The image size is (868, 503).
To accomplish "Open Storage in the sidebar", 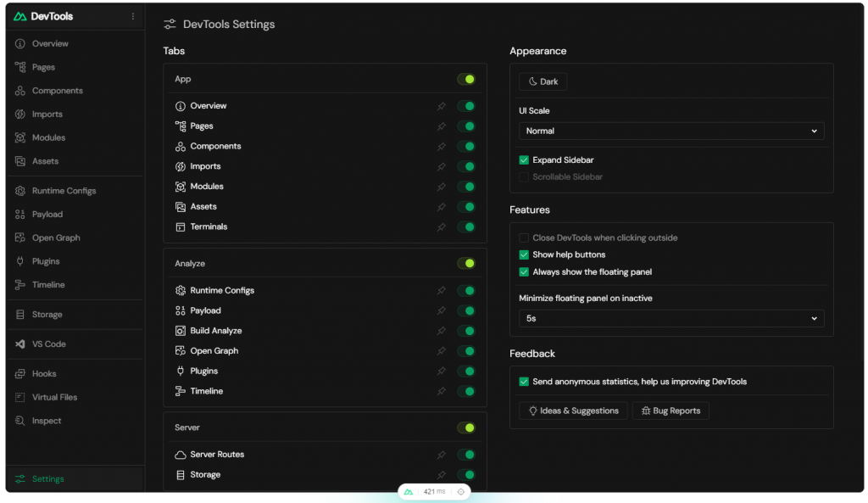I will coord(75,315).
